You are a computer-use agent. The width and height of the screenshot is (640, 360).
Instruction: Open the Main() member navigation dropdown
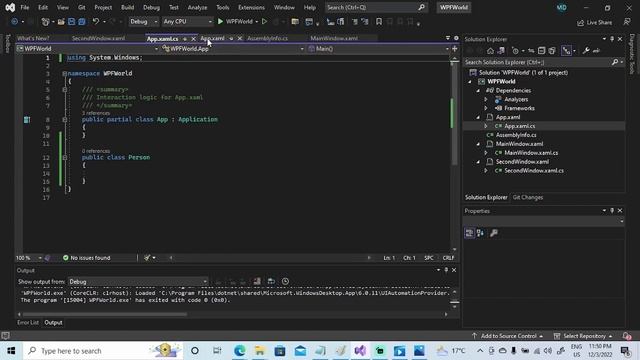click(378, 49)
